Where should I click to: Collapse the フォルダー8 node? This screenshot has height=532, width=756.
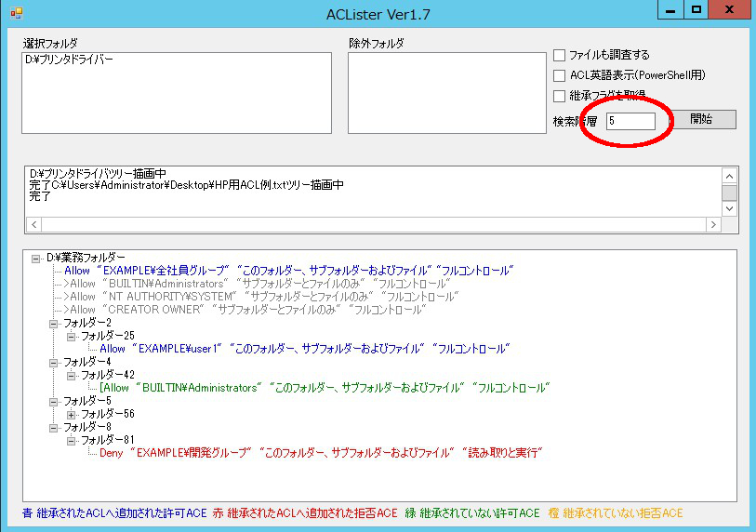pos(54,428)
